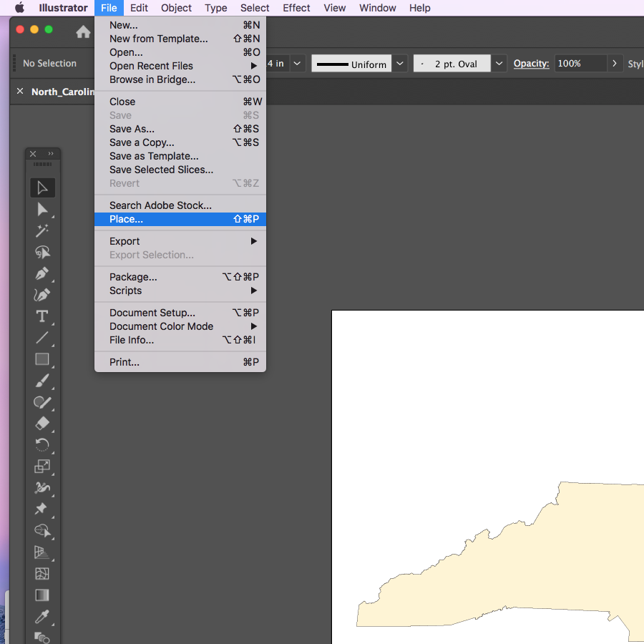
Task: Select the Perspective Grid tool
Action: [42, 552]
